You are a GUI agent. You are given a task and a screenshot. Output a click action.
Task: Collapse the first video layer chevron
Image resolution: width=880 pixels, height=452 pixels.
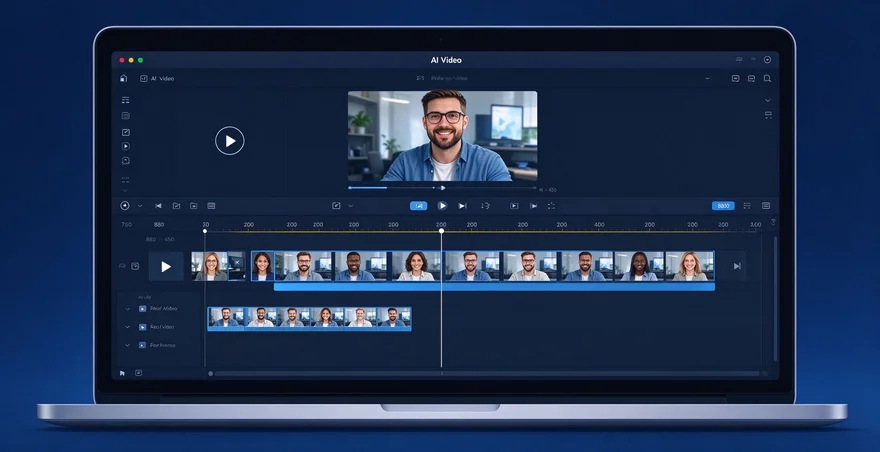[x=128, y=309]
